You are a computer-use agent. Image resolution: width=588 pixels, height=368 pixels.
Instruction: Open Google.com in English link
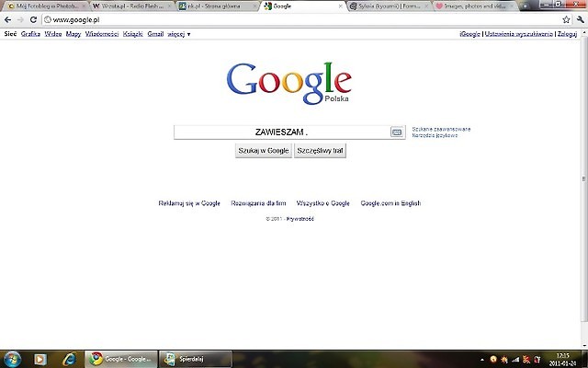point(390,203)
